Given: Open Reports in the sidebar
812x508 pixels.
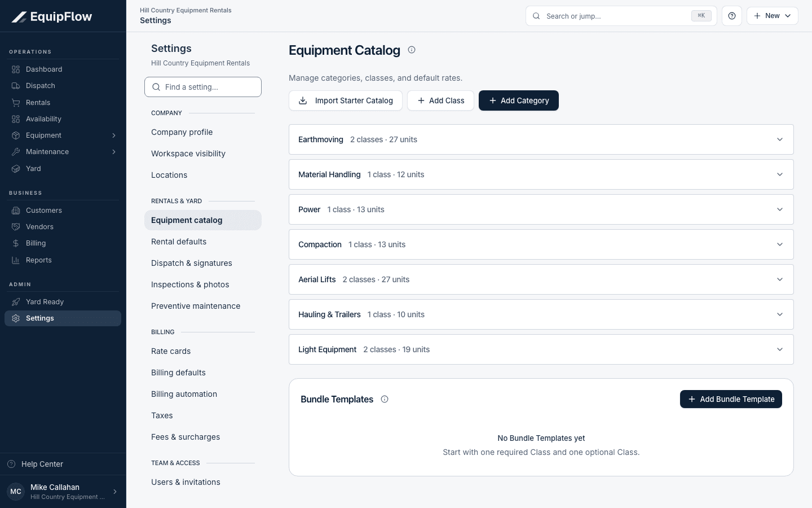Looking at the screenshot, I should pyautogui.click(x=63, y=260).
